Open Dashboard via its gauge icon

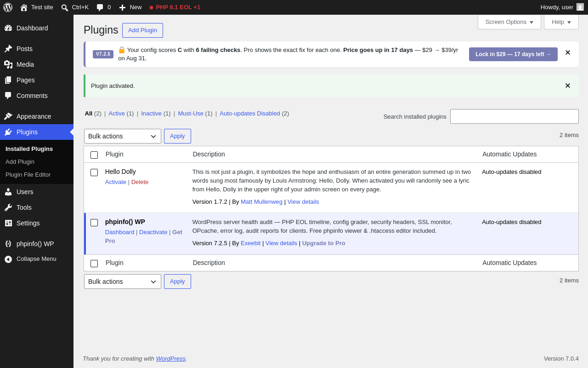click(8, 28)
